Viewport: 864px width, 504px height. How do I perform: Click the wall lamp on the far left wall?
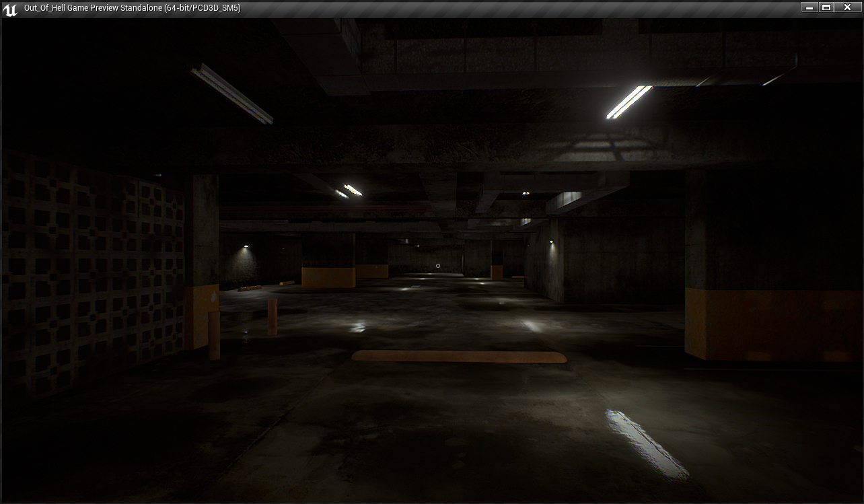pyautogui.click(x=246, y=247)
